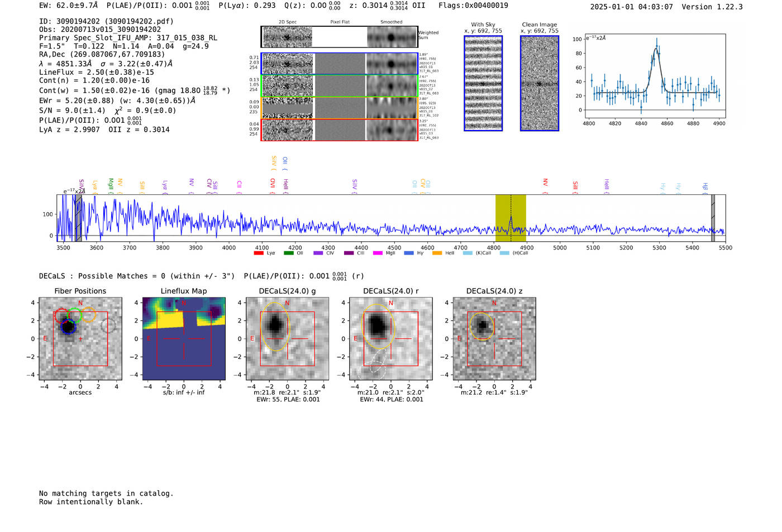The height and width of the screenshot is (532, 782).
Task: Click the Gaussian emission line fit plot
Action: (x=655, y=76)
